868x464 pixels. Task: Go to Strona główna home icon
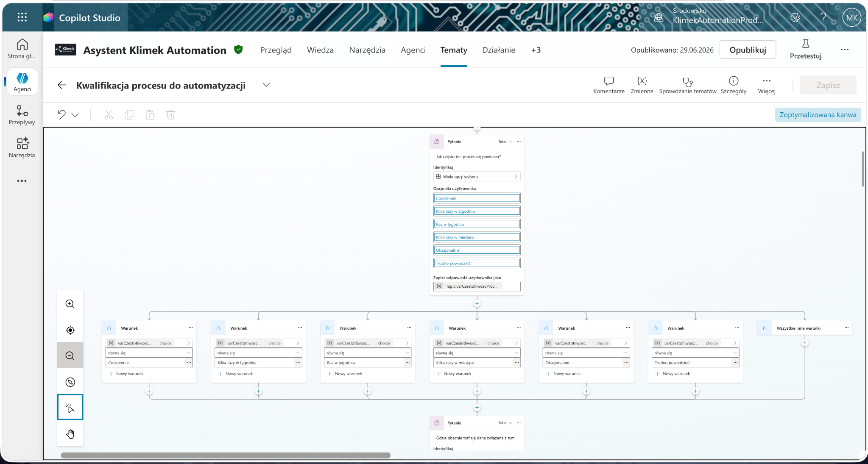coord(22,49)
